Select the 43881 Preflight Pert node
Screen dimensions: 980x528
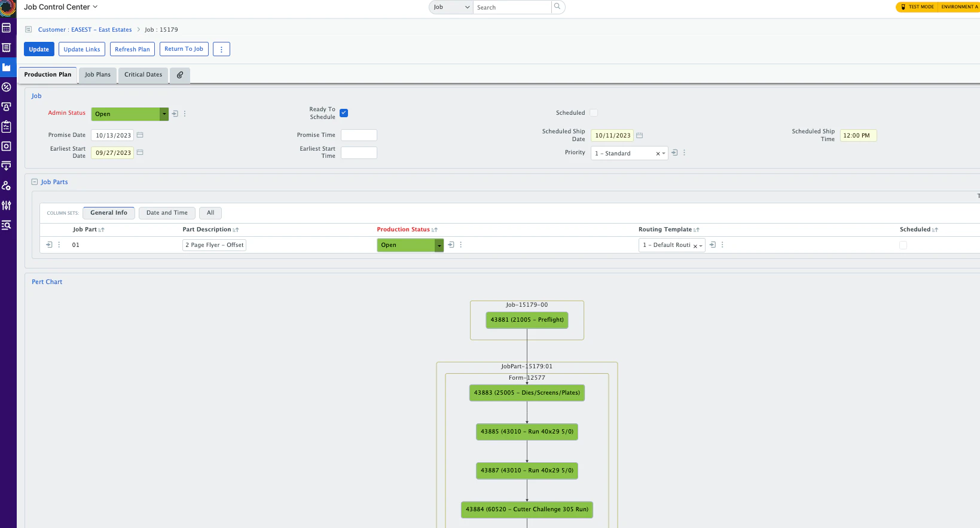tap(527, 320)
